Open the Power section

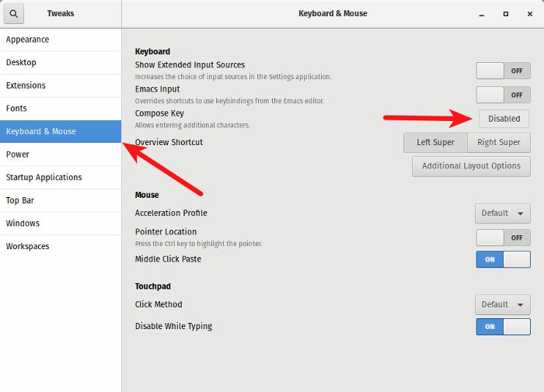[61, 154]
